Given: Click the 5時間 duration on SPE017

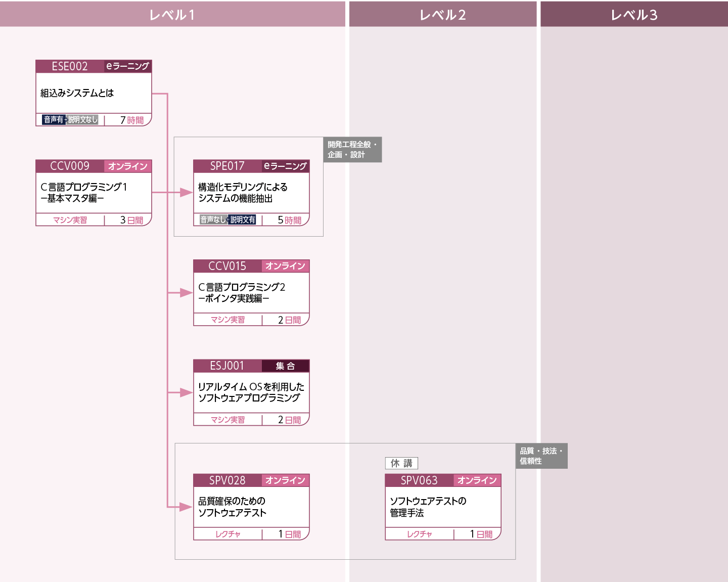Looking at the screenshot, I should 290,220.
